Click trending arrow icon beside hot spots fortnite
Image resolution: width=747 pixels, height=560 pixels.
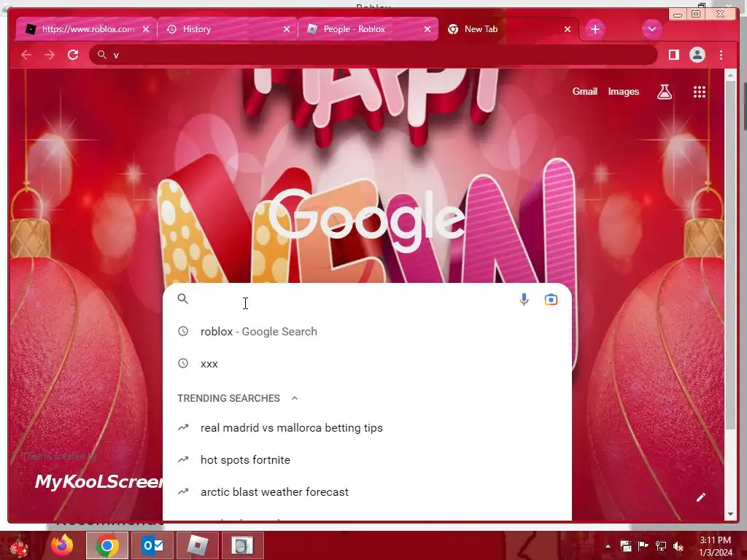pos(183,459)
